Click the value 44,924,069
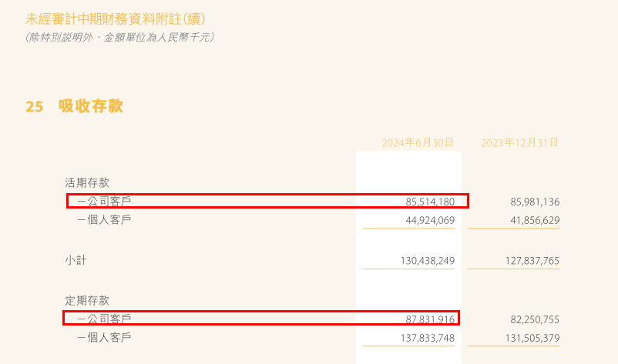618x364 pixels. (x=430, y=221)
